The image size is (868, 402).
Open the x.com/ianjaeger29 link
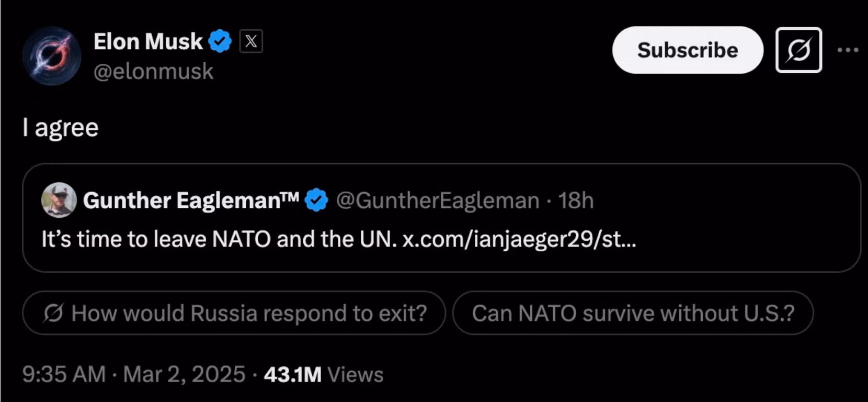click(x=519, y=239)
